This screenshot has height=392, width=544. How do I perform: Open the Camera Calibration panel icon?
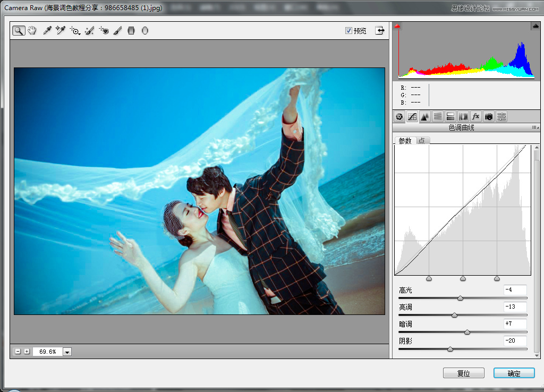click(489, 117)
